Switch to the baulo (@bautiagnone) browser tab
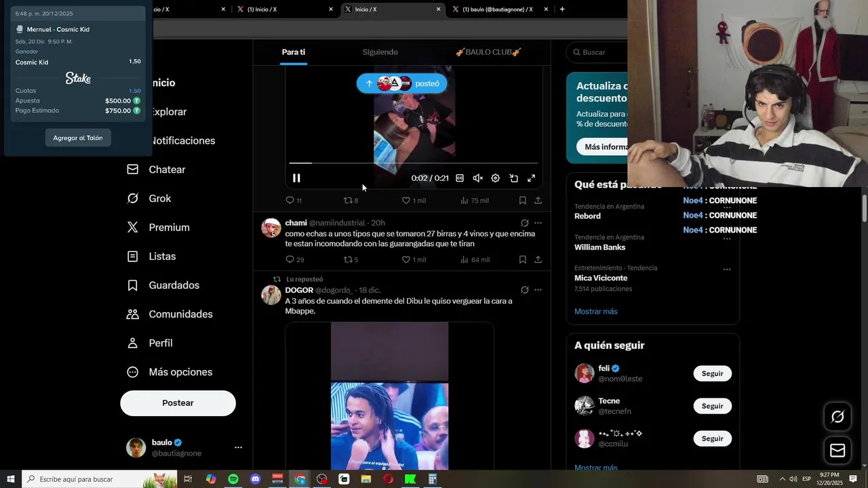This screenshot has height=488, width=868. 497,9
